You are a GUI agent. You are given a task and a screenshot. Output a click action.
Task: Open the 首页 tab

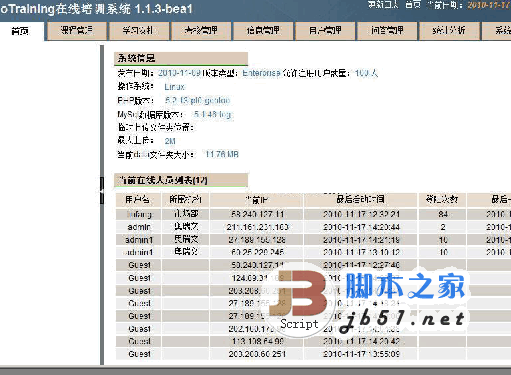coord(21,31)
